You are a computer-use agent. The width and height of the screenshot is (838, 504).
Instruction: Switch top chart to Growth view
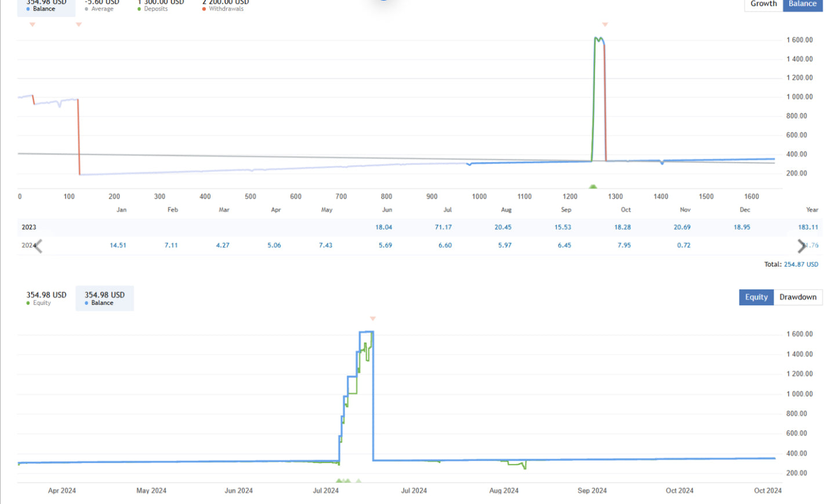[x=763, y=5]
